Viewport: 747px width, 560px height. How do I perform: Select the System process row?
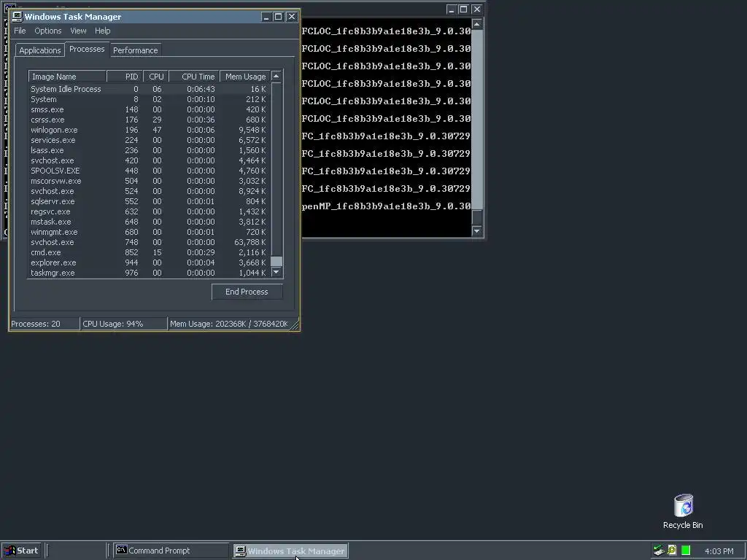(x=149, y=99)
